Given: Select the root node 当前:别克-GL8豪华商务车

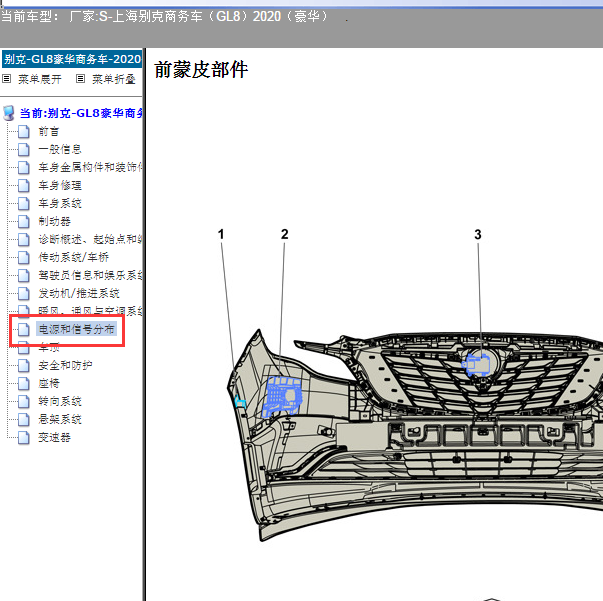Looking at the screenshot, I should [x=81, y=113].
